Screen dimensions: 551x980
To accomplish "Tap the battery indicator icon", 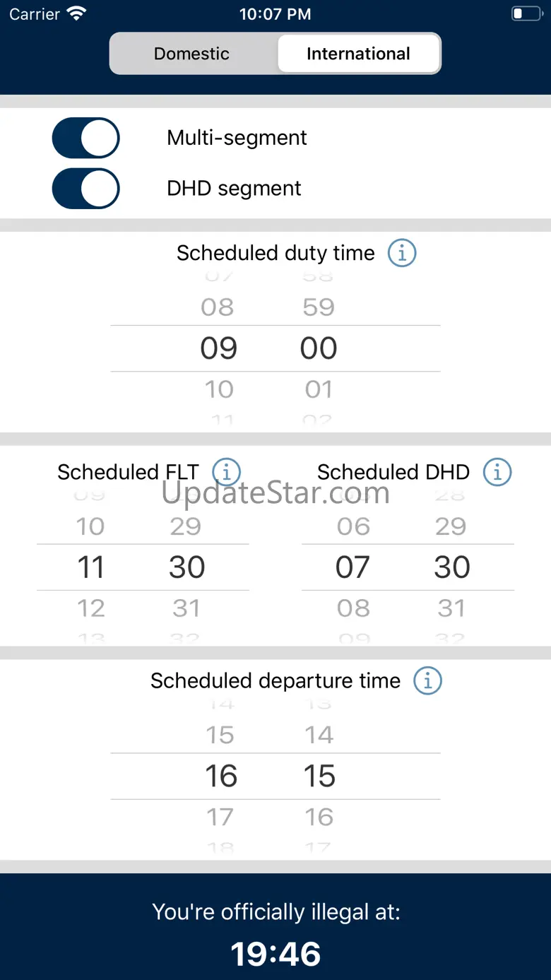I will 525,13.
